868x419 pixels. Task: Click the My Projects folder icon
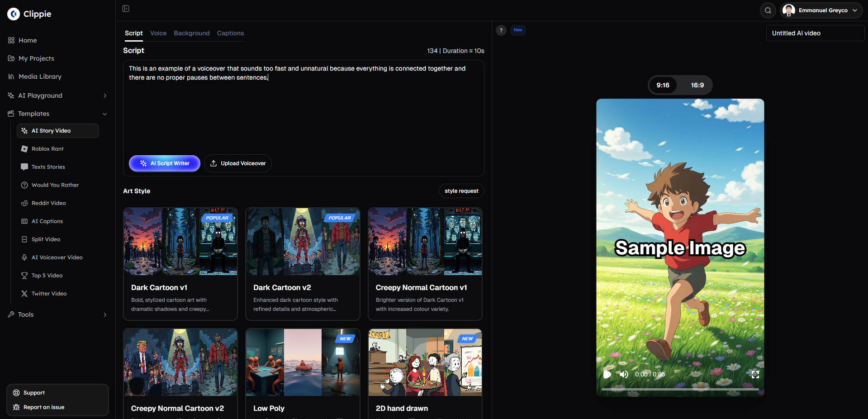(x=11, y=58)
